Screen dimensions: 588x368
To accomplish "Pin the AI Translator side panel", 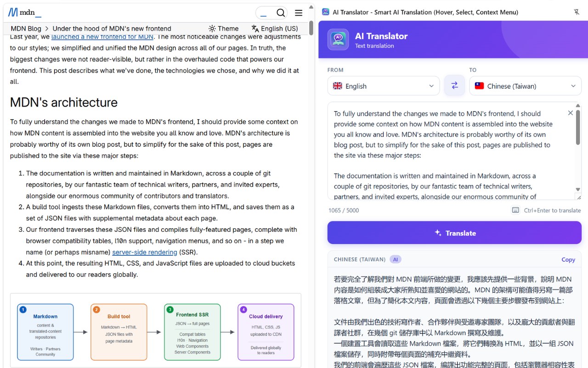I will 577,12.
